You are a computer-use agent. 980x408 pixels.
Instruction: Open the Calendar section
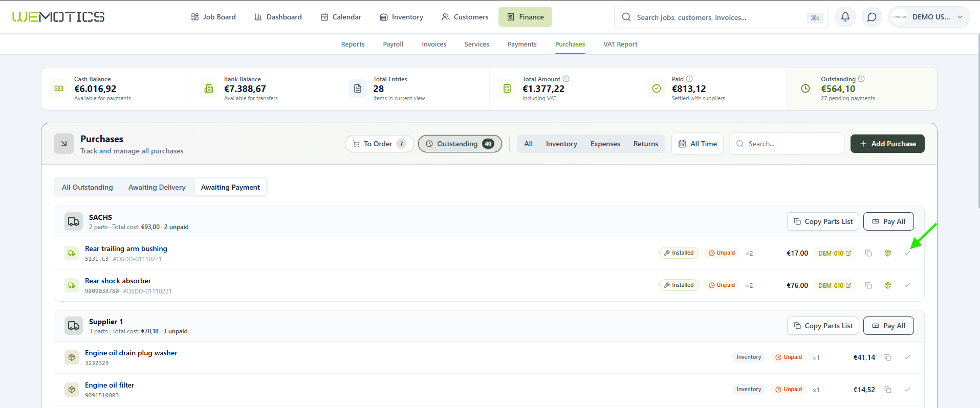click(x=341, y=17)
